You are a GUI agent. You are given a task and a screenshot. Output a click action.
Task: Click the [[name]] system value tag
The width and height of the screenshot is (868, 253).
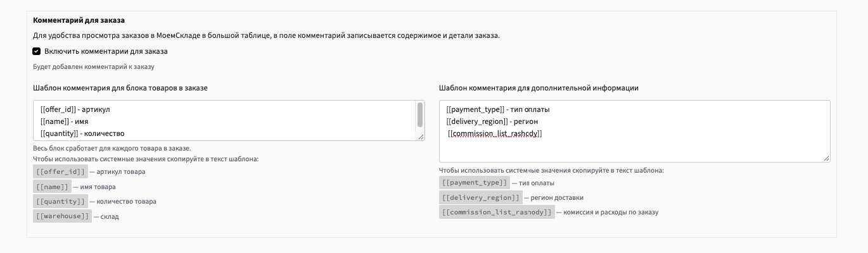coord(53,187)
